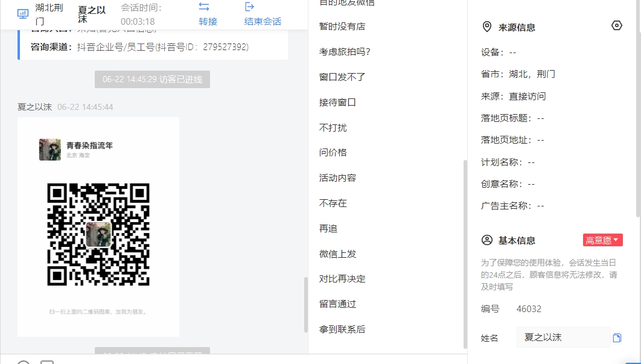This screenshot has width=641, height=364.
Task: Click the 会话时间 label in the header
Action: point(141,8)
